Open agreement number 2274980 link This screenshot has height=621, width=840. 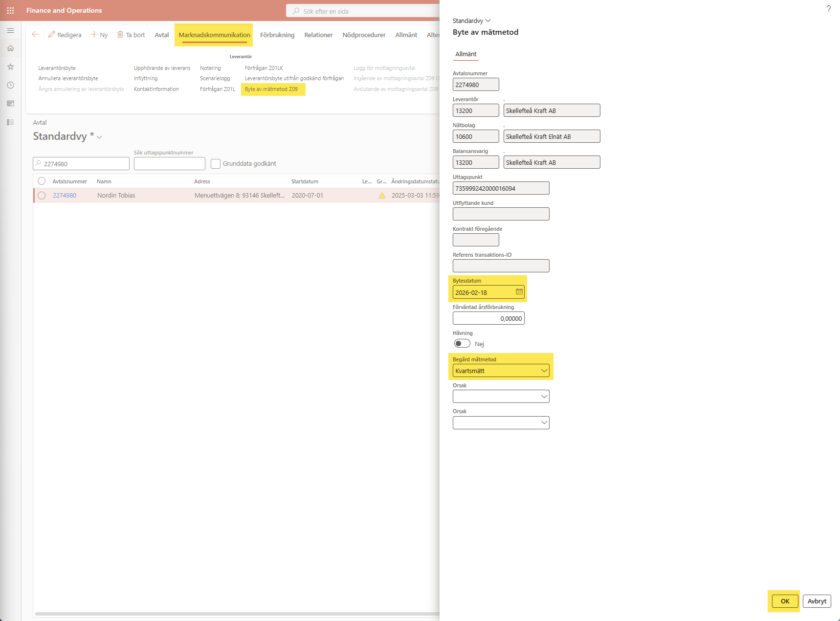tap(65, 196)
